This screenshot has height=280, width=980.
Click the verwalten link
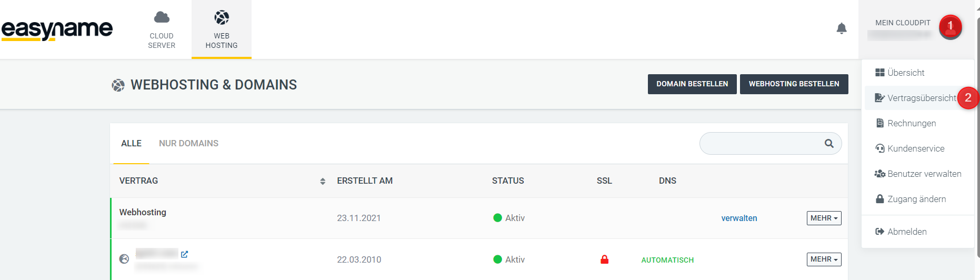click(739, 218)
